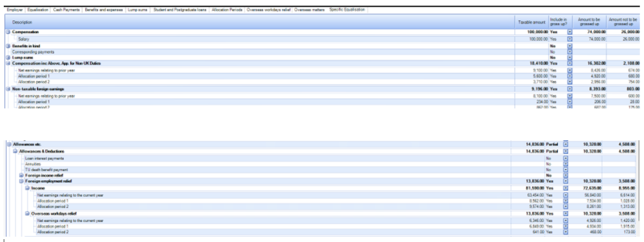Viewport: 644px width, 242px height.
Task: Open gross-up dropdown for Benefits in kind
Action: (570, 46)
